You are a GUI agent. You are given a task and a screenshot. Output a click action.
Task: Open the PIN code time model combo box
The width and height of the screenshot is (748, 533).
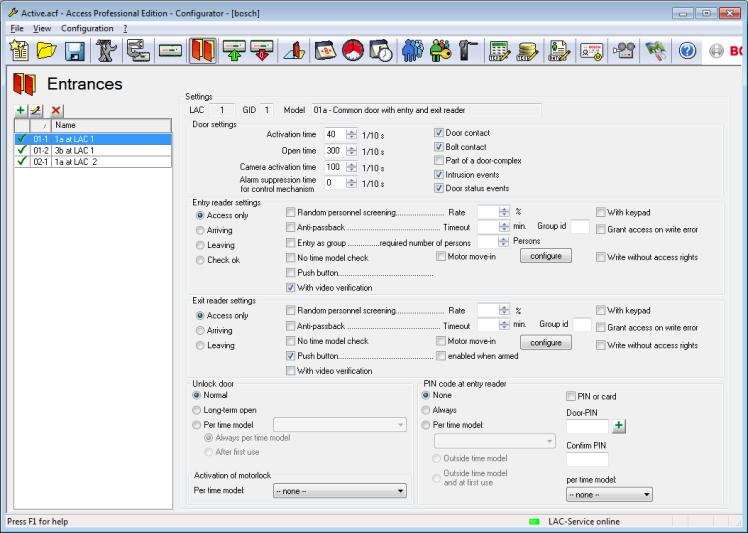coord(495,441)
